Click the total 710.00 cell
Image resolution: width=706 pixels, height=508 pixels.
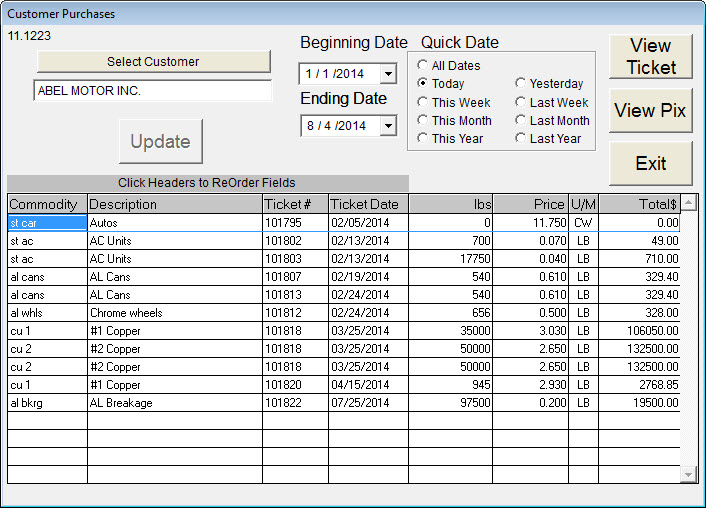pos(639,259)
